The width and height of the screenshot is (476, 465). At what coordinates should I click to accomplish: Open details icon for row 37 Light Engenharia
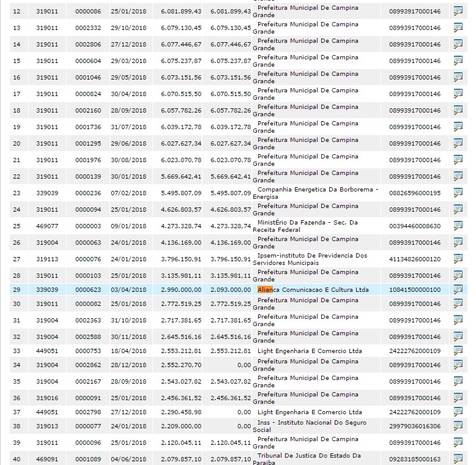[x=458, y=412]
